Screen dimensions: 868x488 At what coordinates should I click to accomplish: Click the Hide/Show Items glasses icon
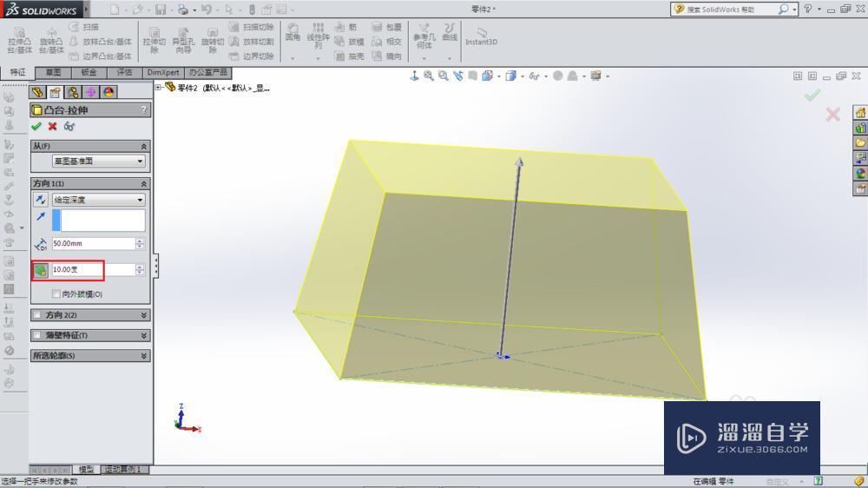point(534,76)
